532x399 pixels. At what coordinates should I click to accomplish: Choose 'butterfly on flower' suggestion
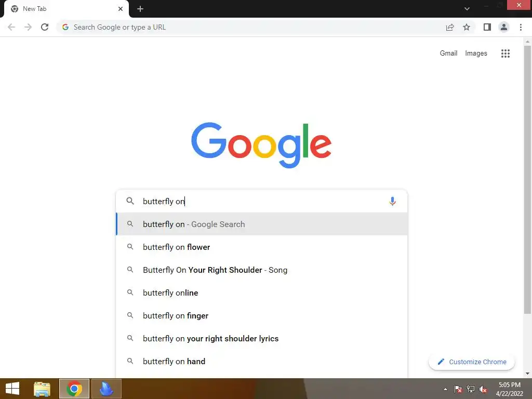262,247
